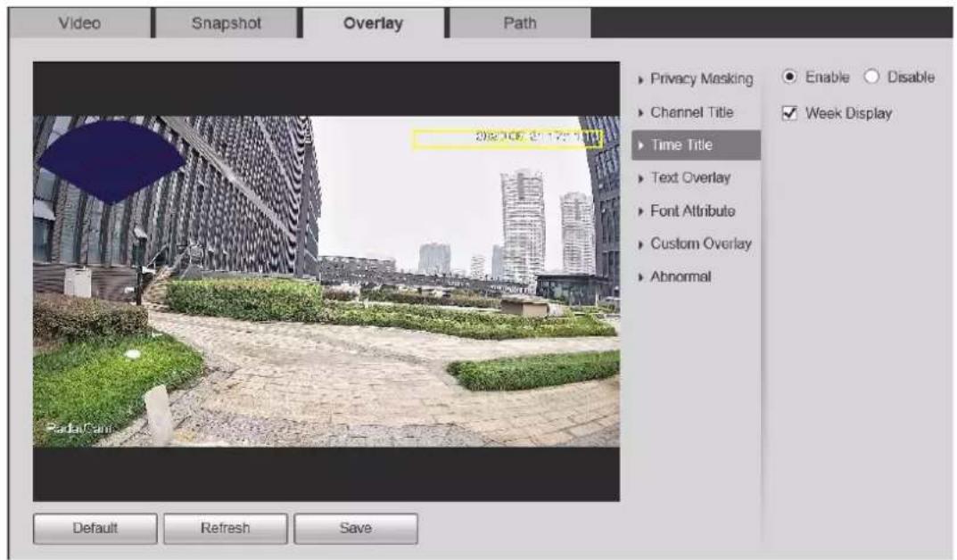The height and width of the screenshot is (560, 957).
Task: Click the arrow beside Abnormal
Action: click(x=641, y=277)
